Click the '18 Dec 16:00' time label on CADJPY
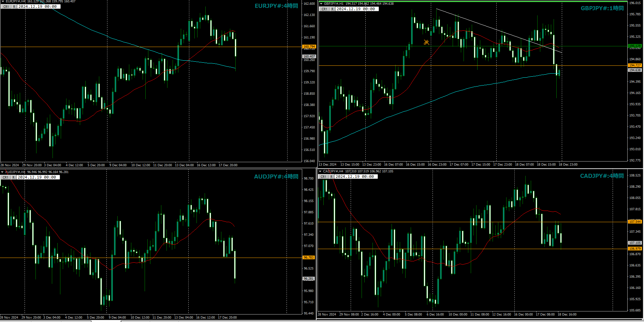The height and width of the screenshot is (322, 644). pyautogui.click(x=567, y=315)
